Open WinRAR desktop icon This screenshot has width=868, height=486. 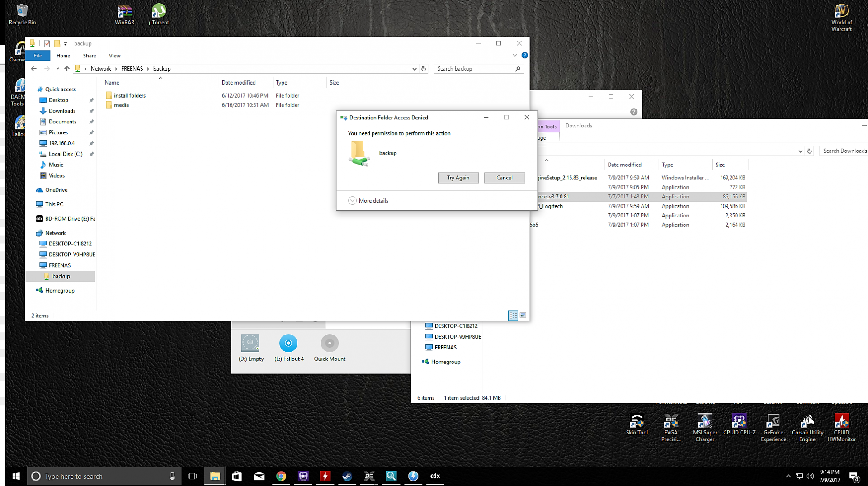[x=124, y=14]
